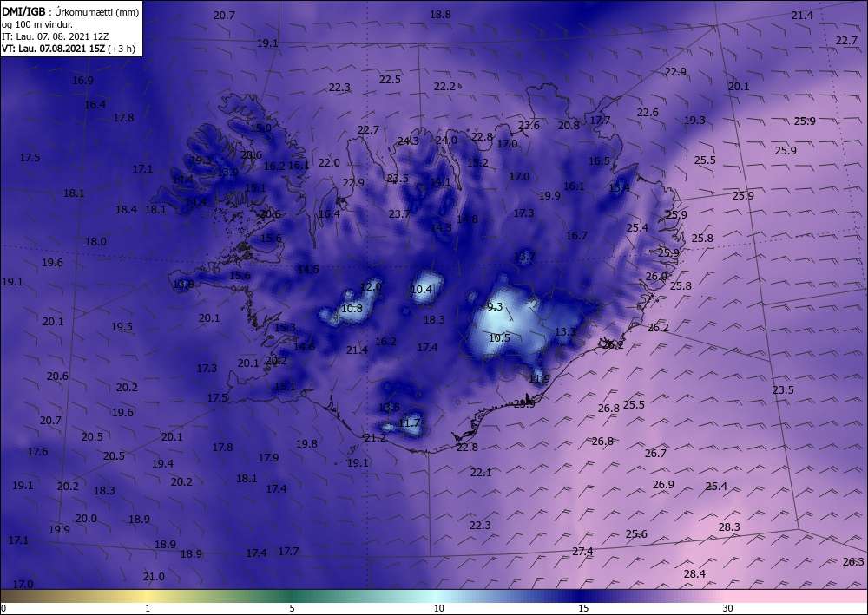868x615 pixels.
Task: Click the map value 26.7
Action: point(655,454)
